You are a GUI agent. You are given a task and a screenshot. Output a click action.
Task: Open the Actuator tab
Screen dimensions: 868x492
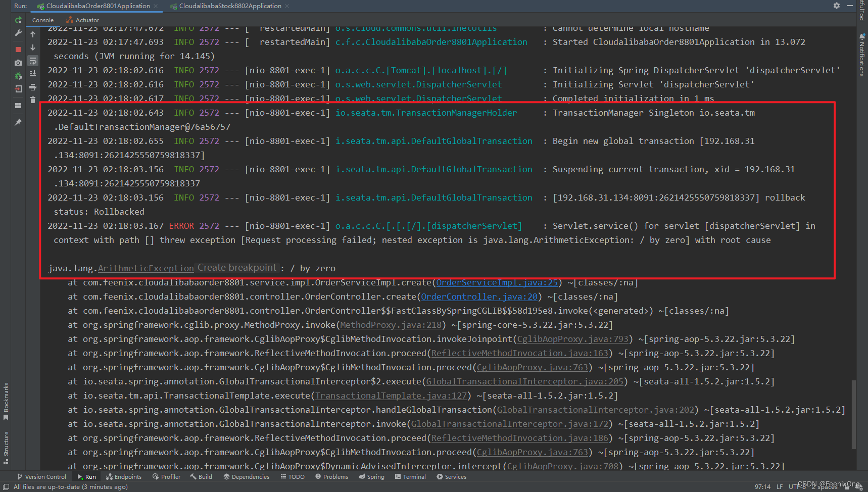(x=82, y=20)
